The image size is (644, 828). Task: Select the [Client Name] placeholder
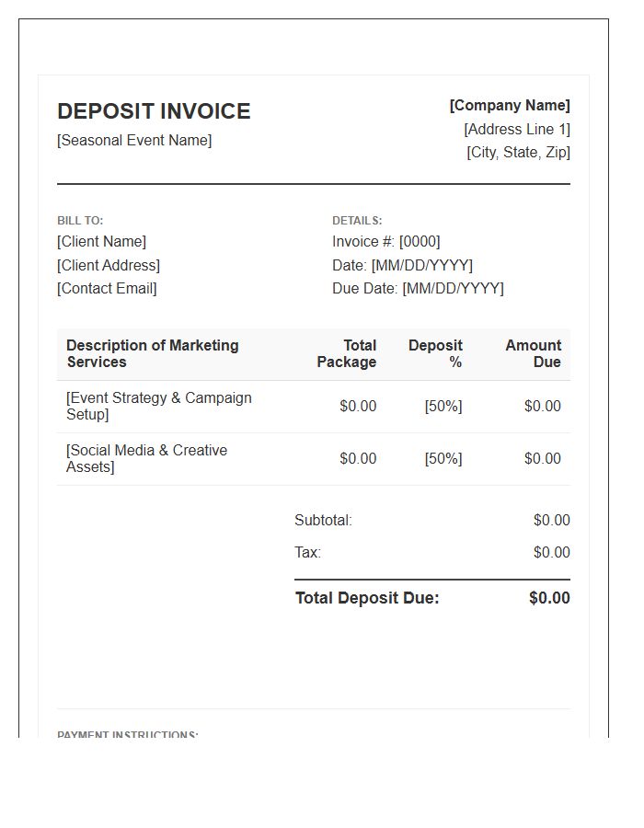click(102, 242)
